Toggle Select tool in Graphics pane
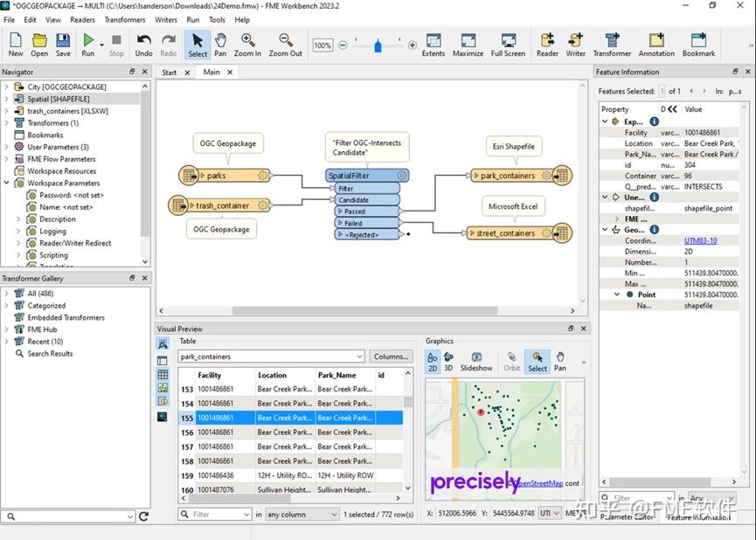The image size is (756, 540). 538,361
